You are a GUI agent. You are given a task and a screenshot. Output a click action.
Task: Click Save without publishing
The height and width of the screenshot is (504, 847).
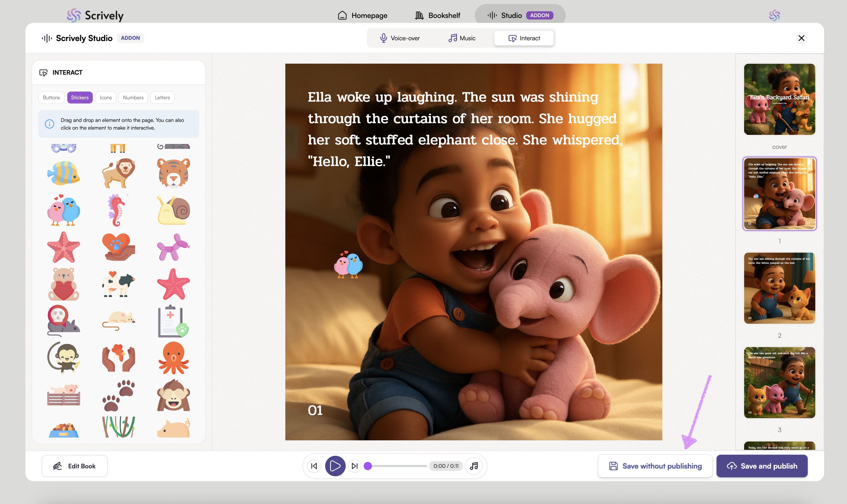coord(655,466)
